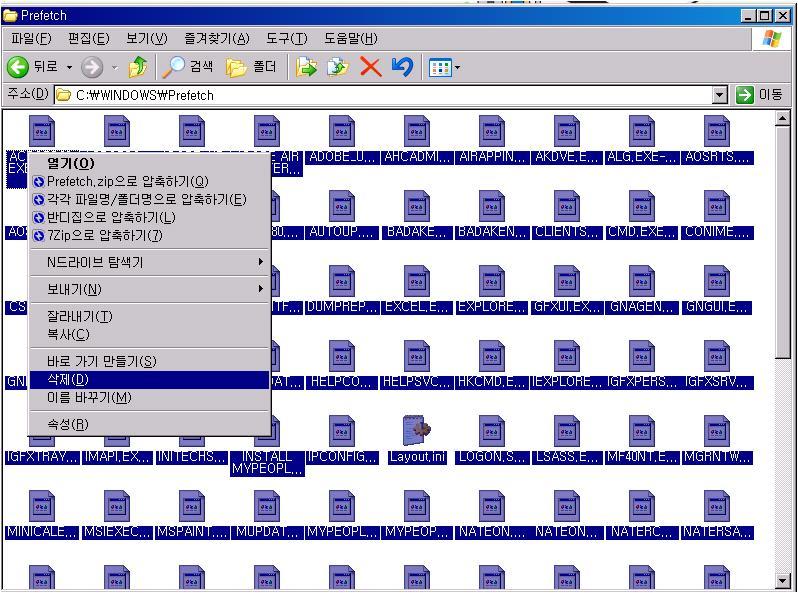Viewport: 798px width, 593px height.
Task: Select the ALG.EXE-... file icon
Action: [x=642, y=131]
